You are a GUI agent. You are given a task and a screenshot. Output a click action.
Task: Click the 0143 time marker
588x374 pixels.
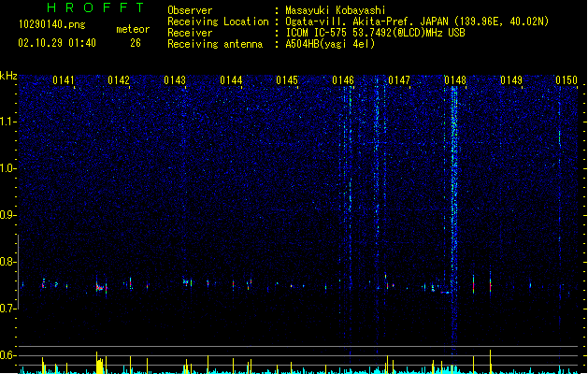click(x=175, y=80)
